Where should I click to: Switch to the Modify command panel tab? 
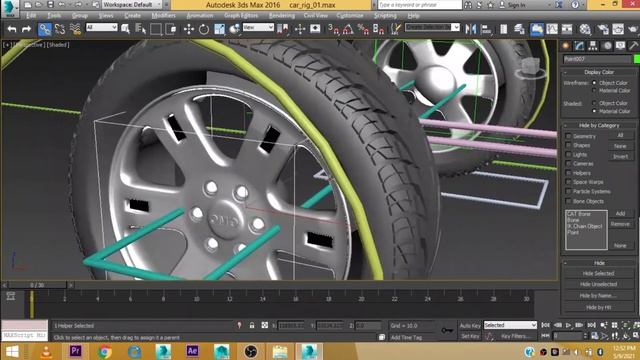pyautogui.click(x=579, y=46)
